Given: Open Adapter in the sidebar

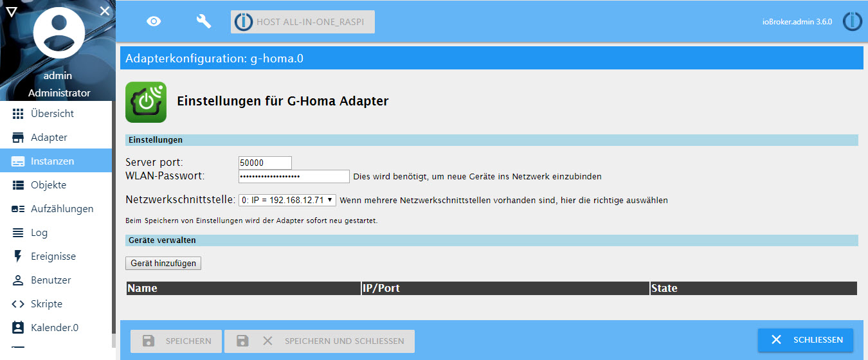Looking at the screenshot, I should (x=56, y=138).
